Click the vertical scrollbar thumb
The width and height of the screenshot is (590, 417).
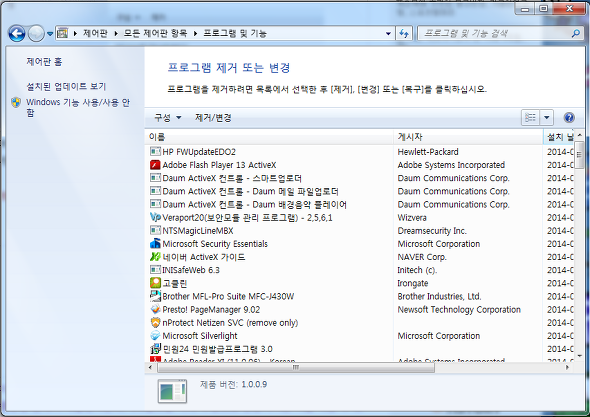click(579, 155)
